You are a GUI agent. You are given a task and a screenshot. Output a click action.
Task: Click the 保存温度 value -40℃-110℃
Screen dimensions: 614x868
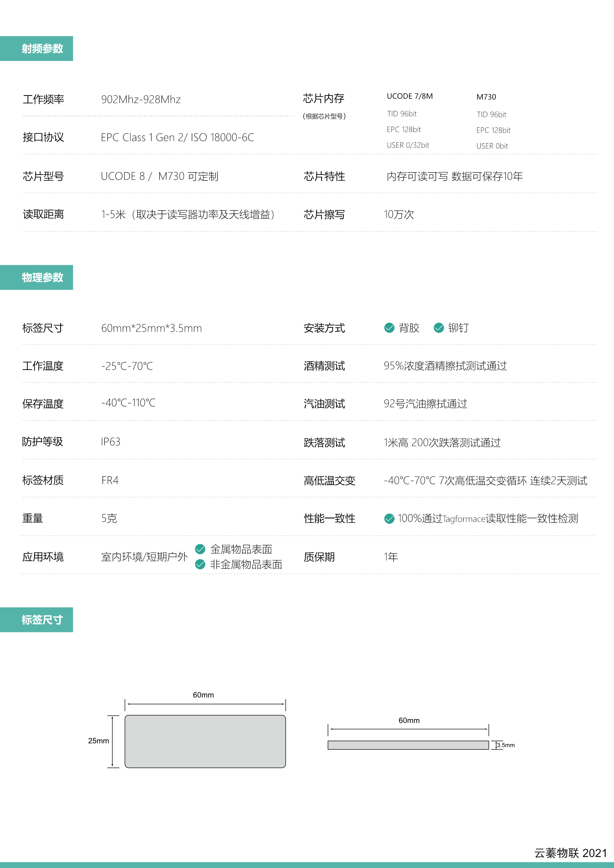pos(128,403)
